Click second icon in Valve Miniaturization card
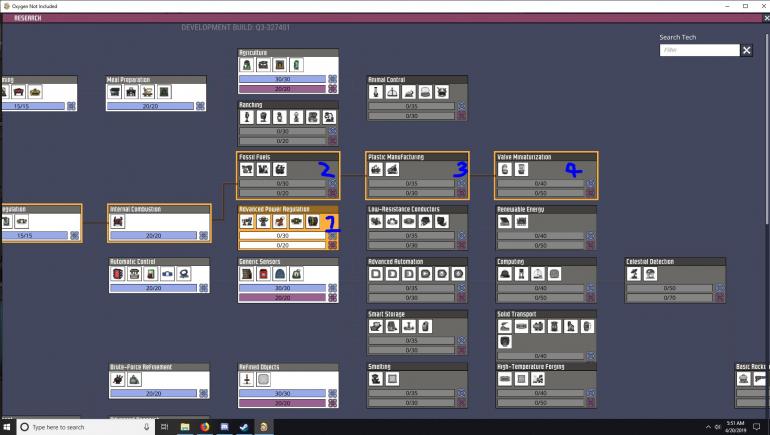Image resolution: width=770 pixels, height=435 pixels. point(522,169)
